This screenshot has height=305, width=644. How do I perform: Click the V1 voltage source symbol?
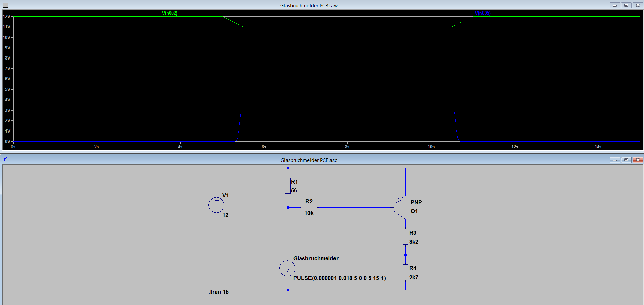(216, 205)
